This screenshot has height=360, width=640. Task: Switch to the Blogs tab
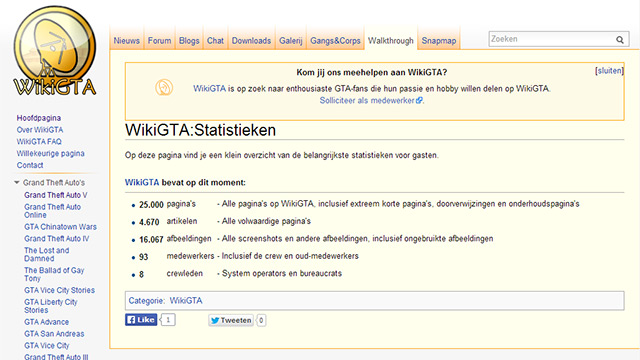[189, 41]
